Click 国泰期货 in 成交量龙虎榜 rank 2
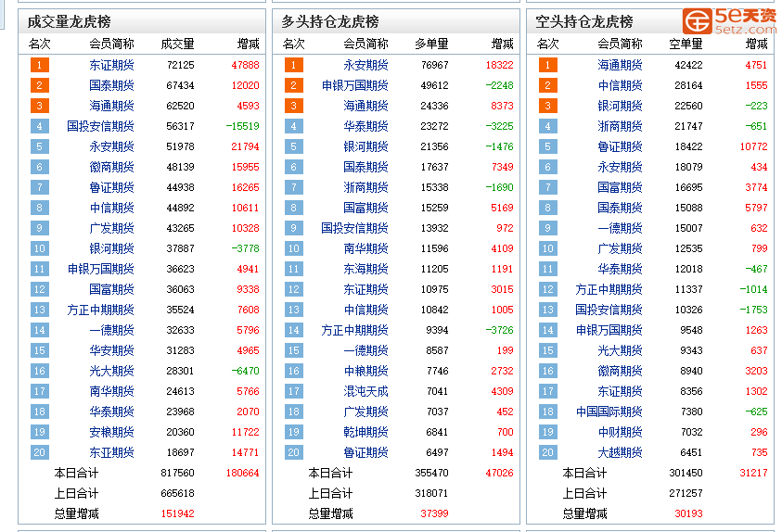Viewport: 782px width, 532px height. [x=111, y=85]
